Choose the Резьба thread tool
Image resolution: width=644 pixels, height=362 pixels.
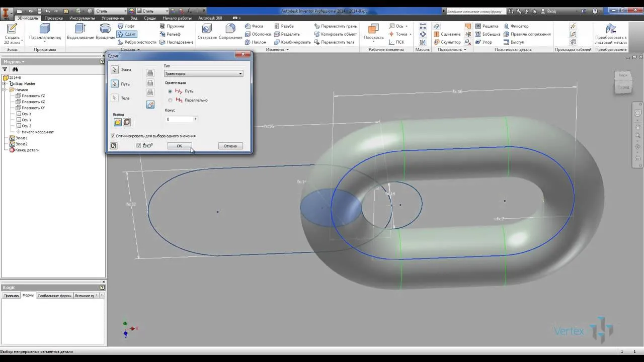point(284,26)
